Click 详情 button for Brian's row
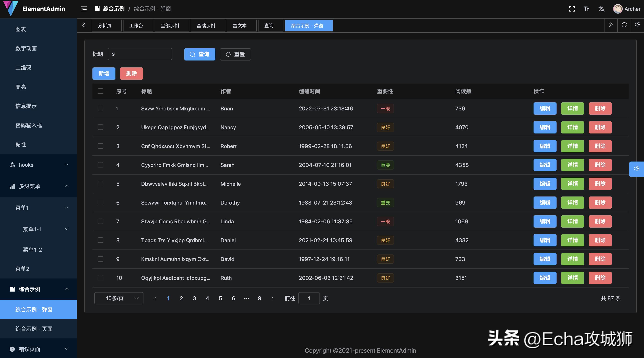644x358 pixels. pyautogui.click(x=572, y=108)
